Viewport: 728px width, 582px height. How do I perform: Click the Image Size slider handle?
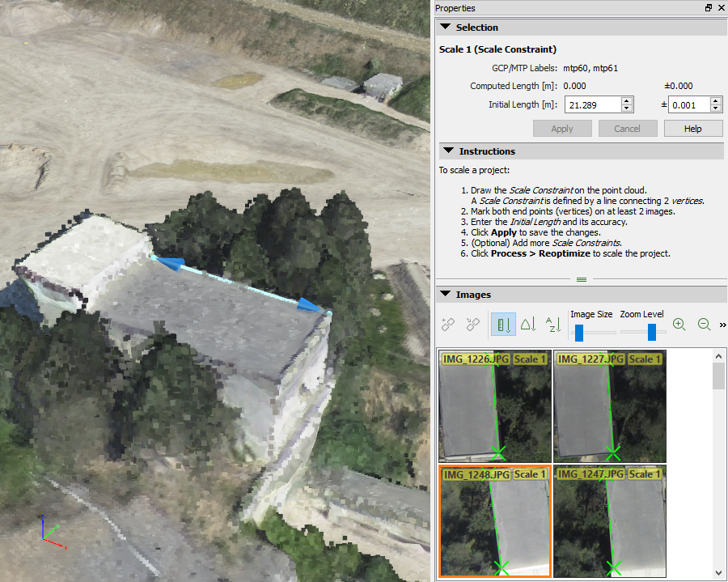(x=579, y=332)
